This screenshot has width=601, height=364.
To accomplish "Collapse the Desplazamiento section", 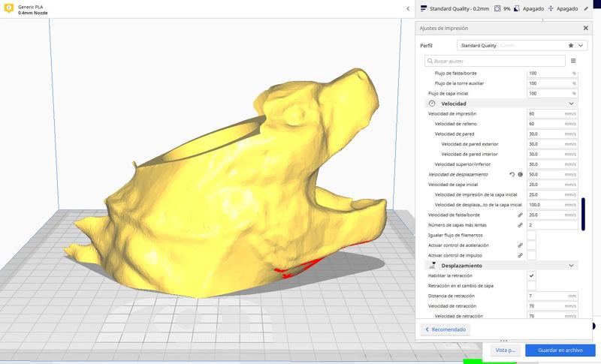I will point(572,266).
